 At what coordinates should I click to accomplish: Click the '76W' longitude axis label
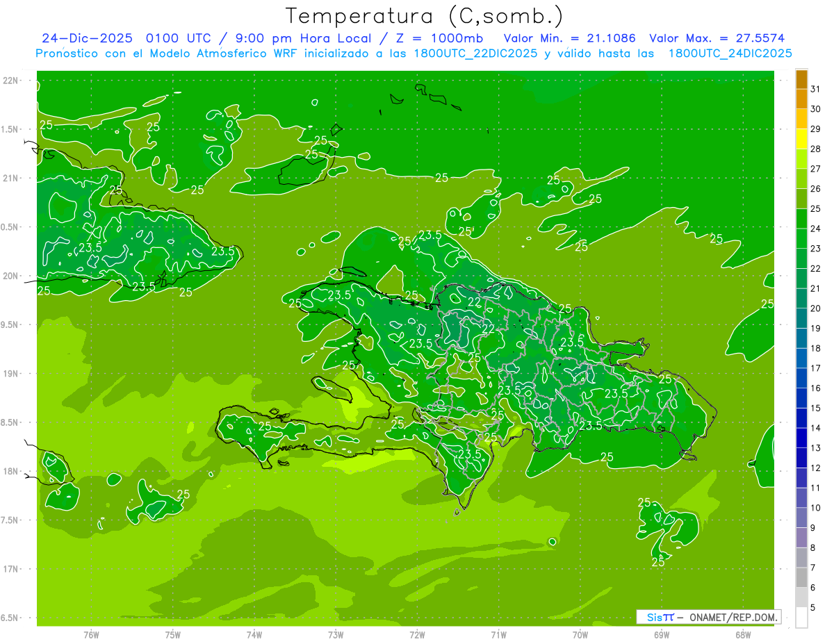tap(91, 634)
